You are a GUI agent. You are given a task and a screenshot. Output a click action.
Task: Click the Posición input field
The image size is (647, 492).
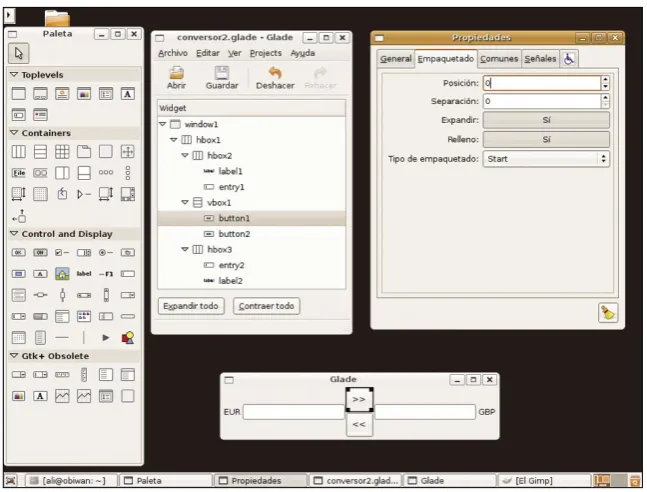[542, 83]
